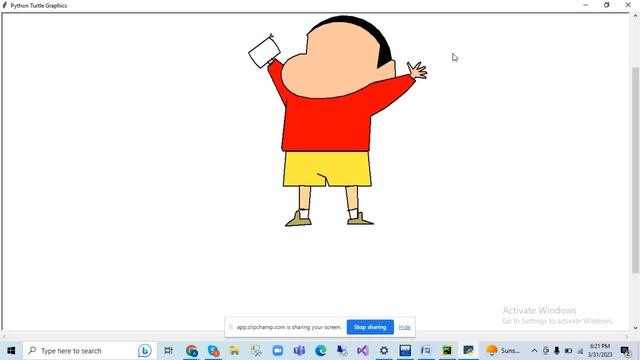This screenshot has width=640, height=360.
Task: Open the second Chrome profile icon with badge
Action: pyautogui.click(x=213, y=351)
